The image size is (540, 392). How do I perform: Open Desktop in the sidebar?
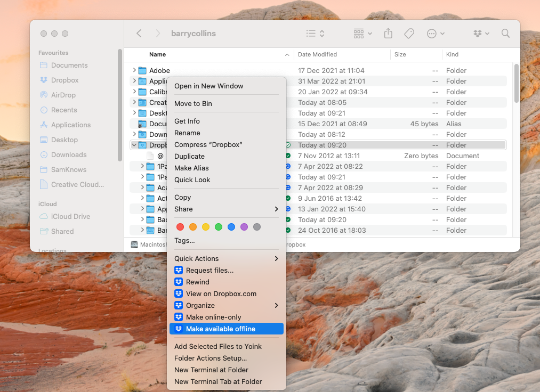65,140
